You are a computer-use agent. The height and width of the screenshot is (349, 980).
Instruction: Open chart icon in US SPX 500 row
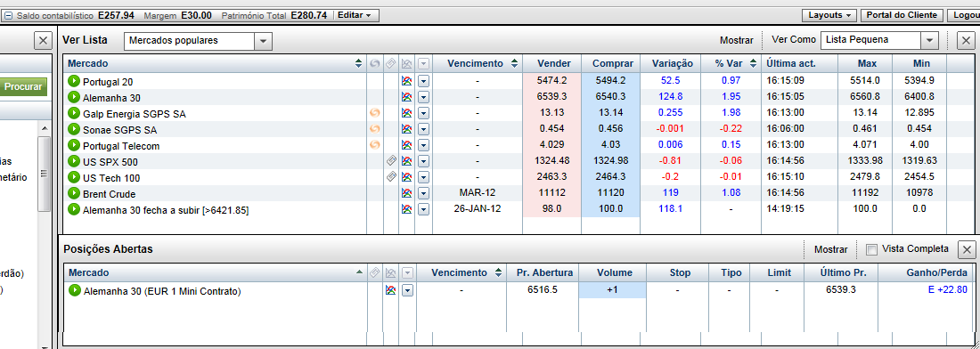407,162
